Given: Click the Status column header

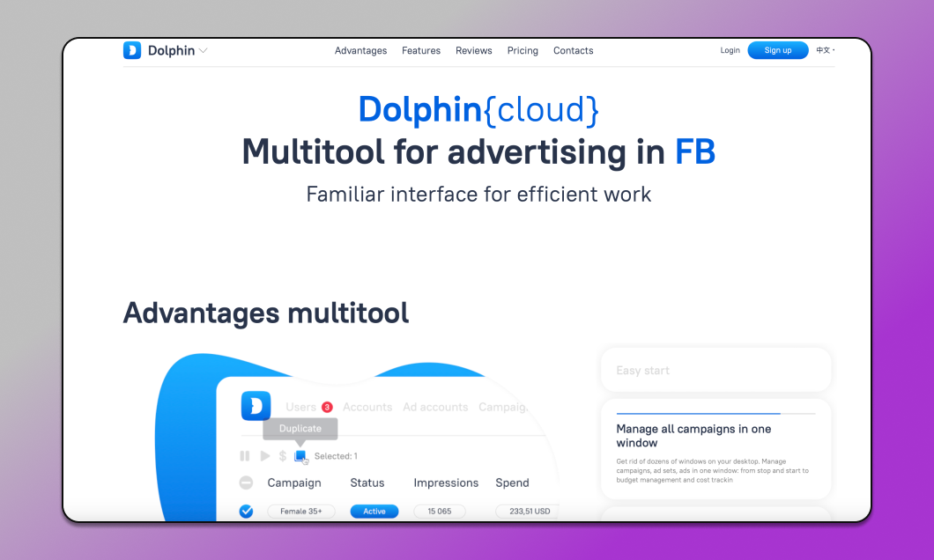Looking at the screenshot, I should [367, 483].
